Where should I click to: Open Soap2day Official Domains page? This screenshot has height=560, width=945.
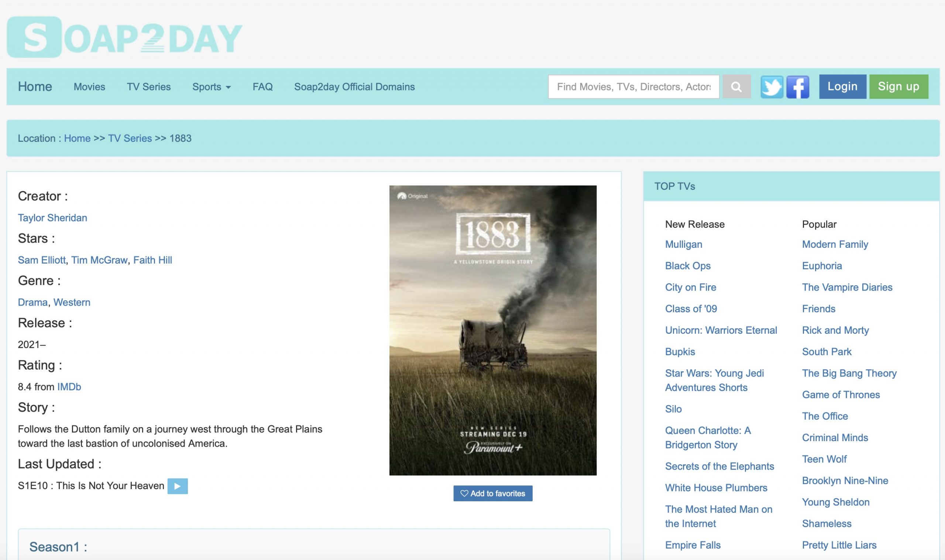tap(354, 87)
